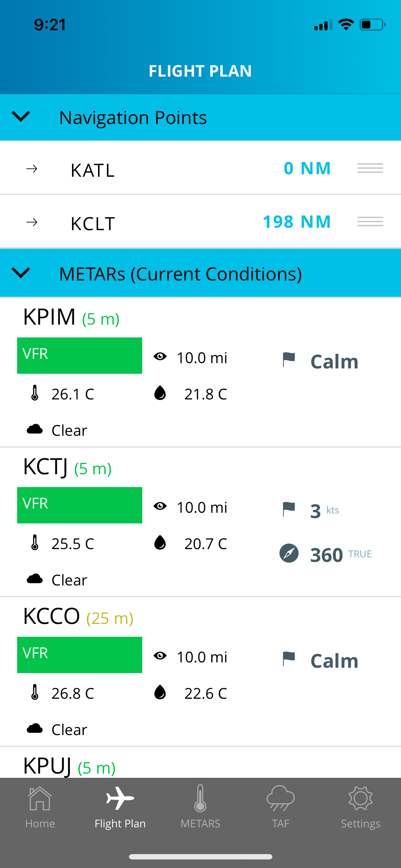Tap the KATL reorder handle icon
The image size is (401, 868).
coord(370,168)
